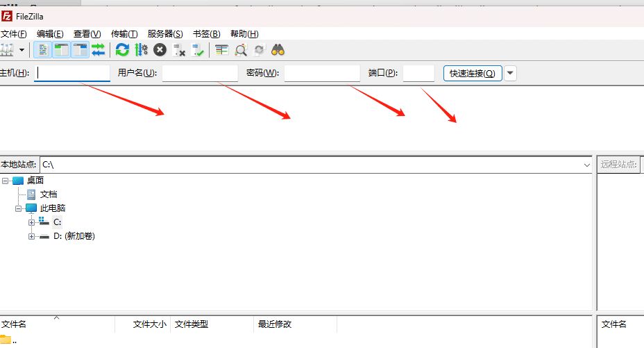
Task: Select parent folder .. entry
Action: 9,340
